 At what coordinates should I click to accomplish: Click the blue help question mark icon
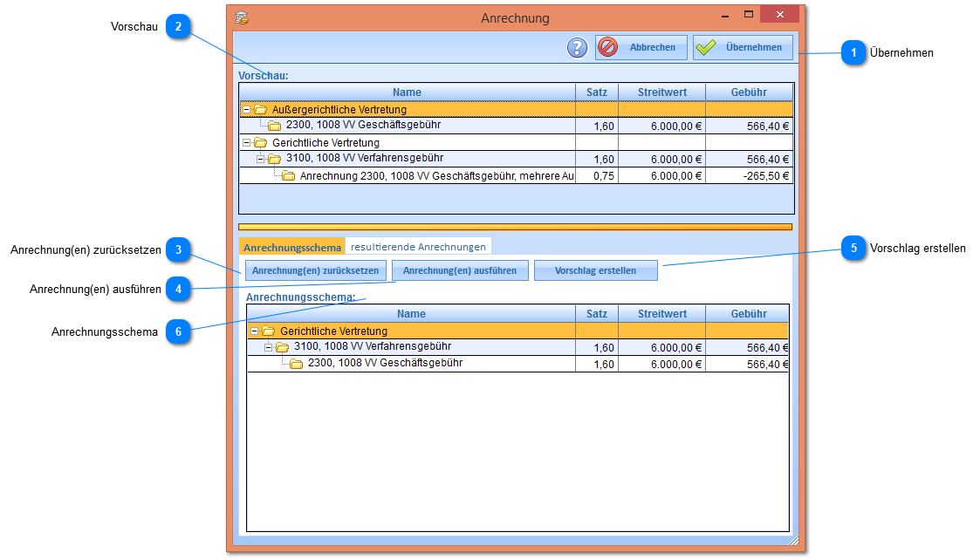click(x=577, y=48)
